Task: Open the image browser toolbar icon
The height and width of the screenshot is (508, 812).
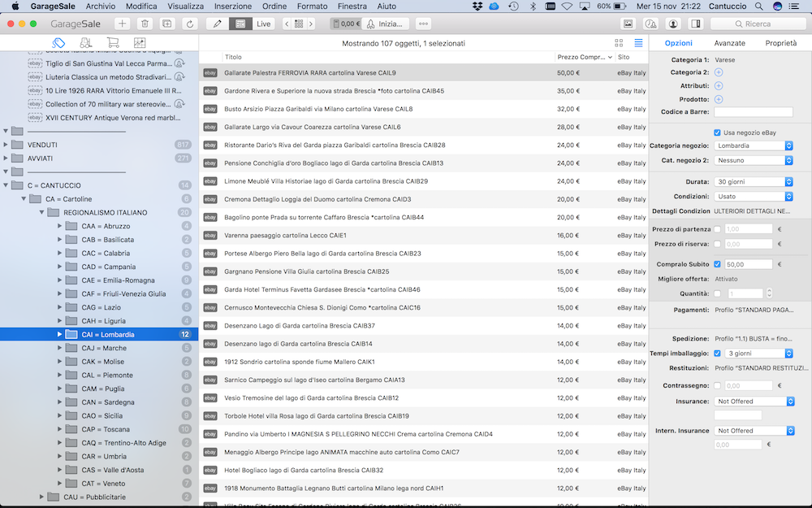Action: [628, 24]
